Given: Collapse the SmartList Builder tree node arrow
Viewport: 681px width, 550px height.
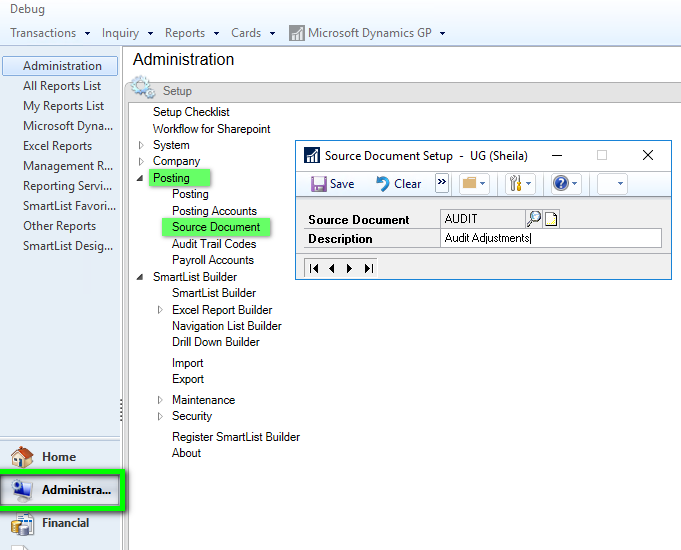Looking at the screenshot, I should (140, 277).
